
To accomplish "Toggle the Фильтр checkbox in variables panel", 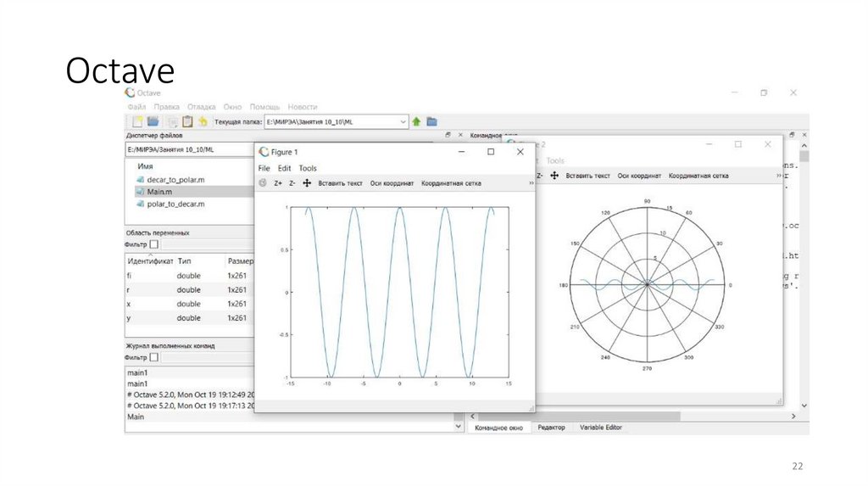I will point(153,244).
